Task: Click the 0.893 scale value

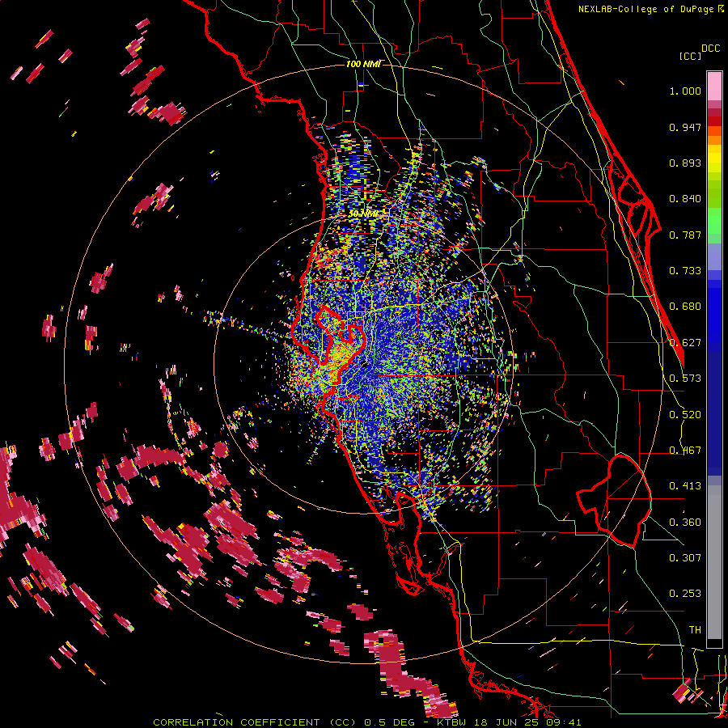Action: coord(685,163)
